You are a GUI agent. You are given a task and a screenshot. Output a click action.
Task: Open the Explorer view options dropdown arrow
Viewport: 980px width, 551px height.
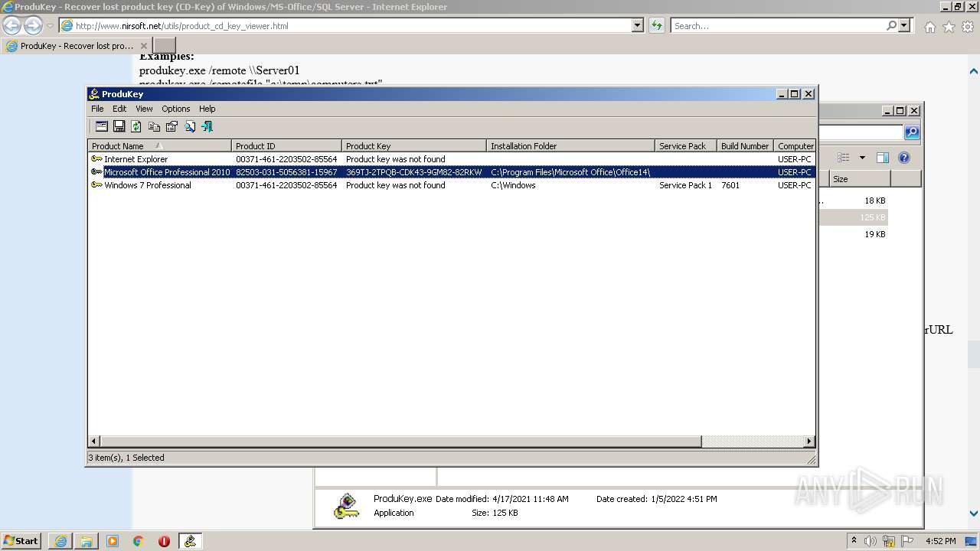[x=862, y=158]
